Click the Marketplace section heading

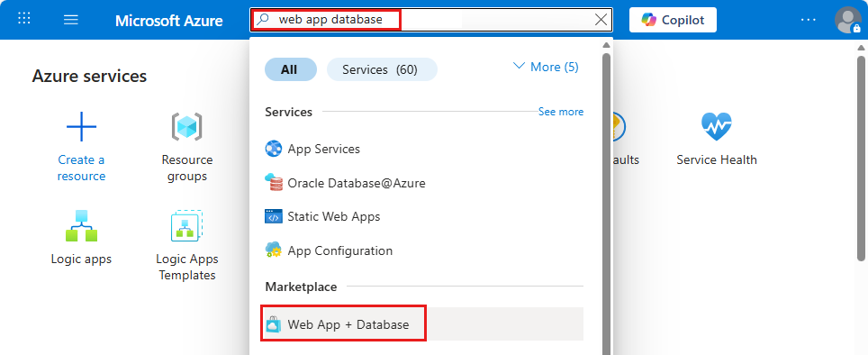(301, 287)
